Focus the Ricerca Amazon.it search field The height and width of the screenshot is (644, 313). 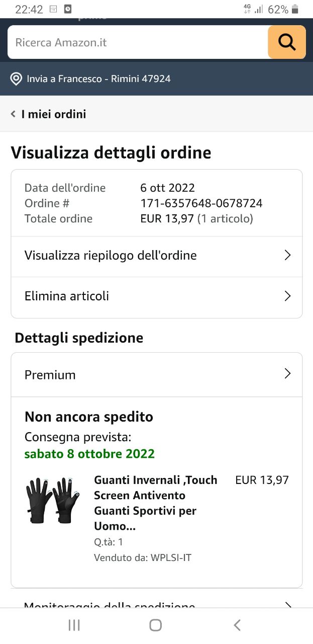pos(138,42)
